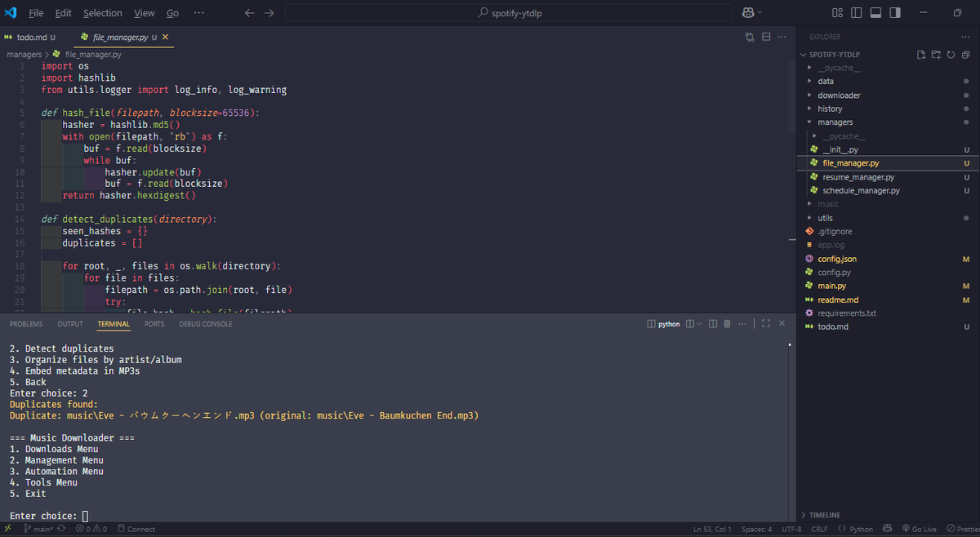Collapse the SPOTIFY-YTDLP root section
The image size is (980, 537).
click(832, 55)
